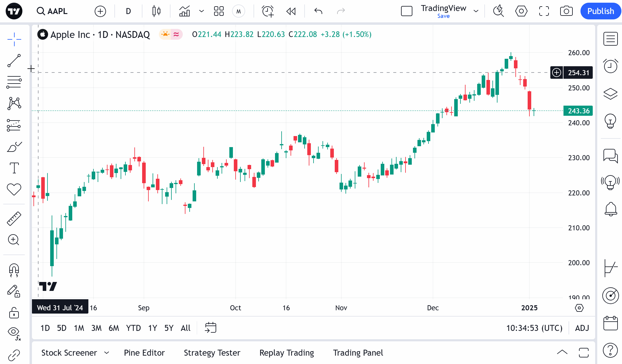This screenshot has height=364, width=622.
Task: Expand the bottom panel with chevron
Action: coord(562,352)
